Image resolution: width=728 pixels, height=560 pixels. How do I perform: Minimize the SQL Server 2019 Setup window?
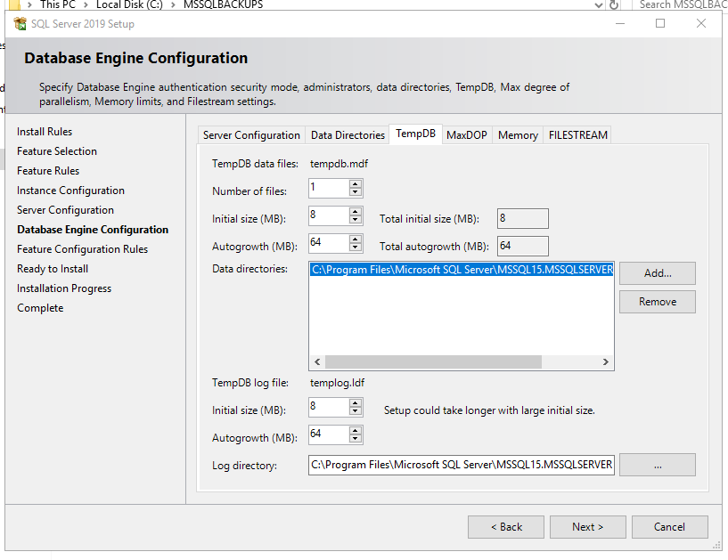620,24
